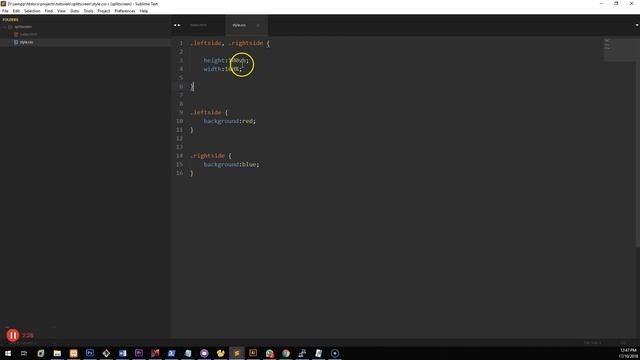This screenshot has width=640, height=360.
Task: Open the Windows Start menu
Action: pyautogui.click(x=8, y=353)
